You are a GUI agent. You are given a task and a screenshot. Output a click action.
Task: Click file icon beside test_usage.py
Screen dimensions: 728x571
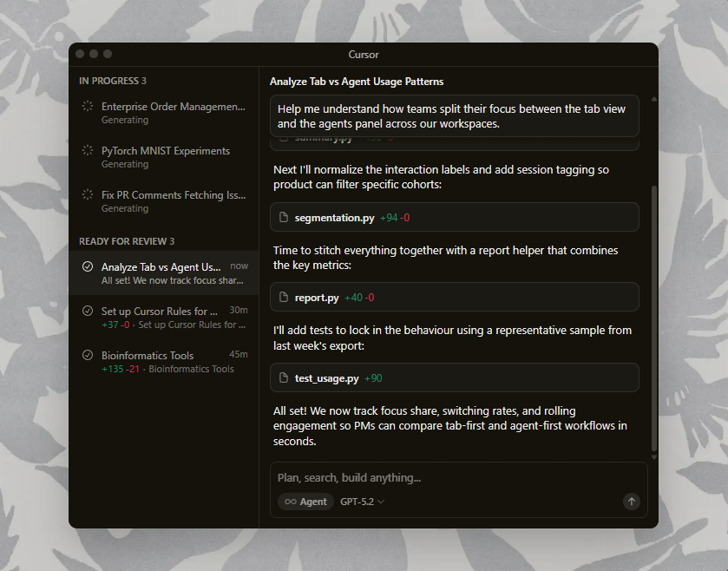pyautogui.click(x=283, y=377)
